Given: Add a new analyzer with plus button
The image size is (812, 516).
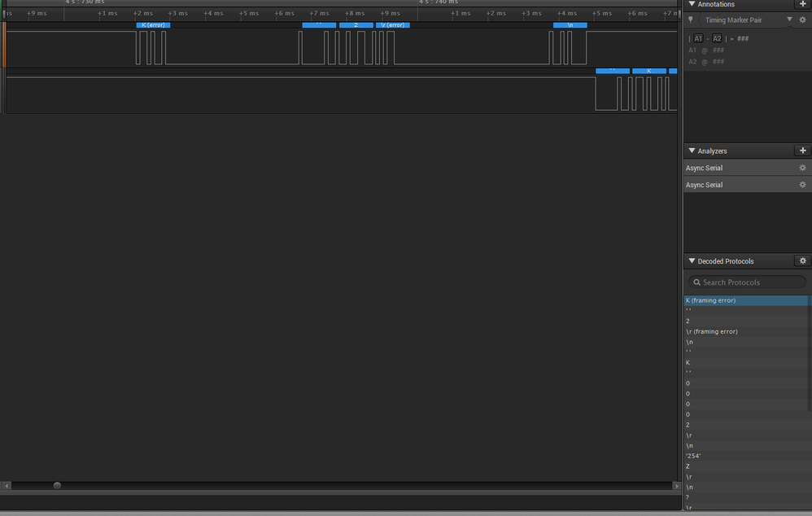Looking at the screenshot, I should [x=802, y=151].
